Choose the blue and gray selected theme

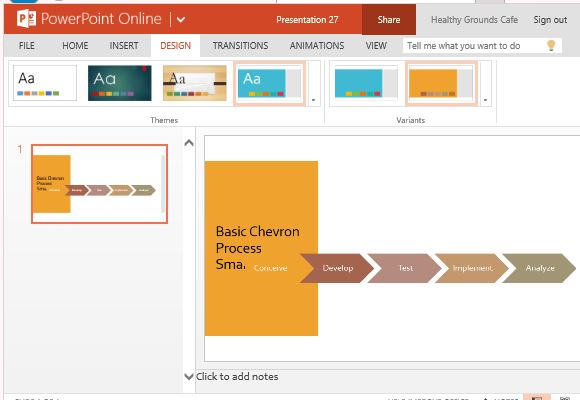[x=269, y=84]
